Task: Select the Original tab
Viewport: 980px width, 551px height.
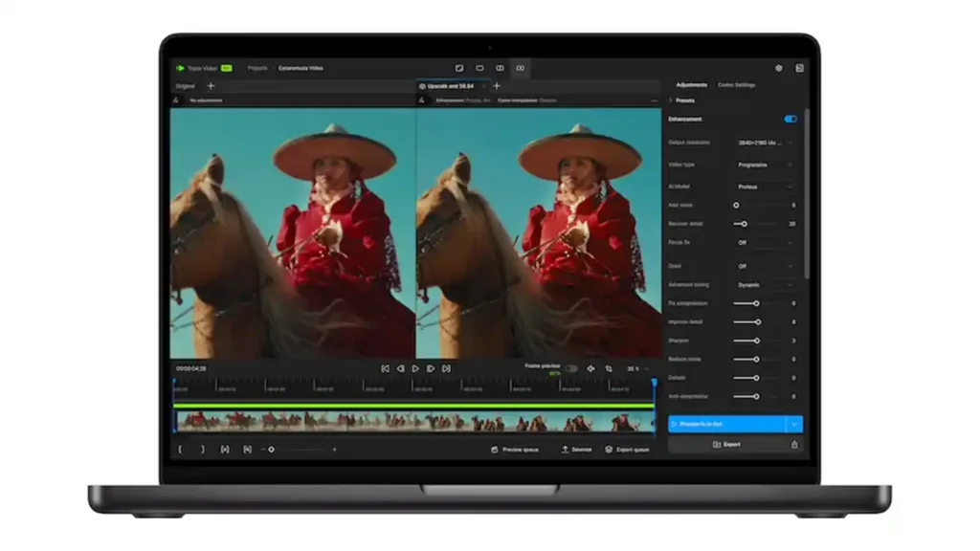Action: pyautogui.click(x=185, y=86)
